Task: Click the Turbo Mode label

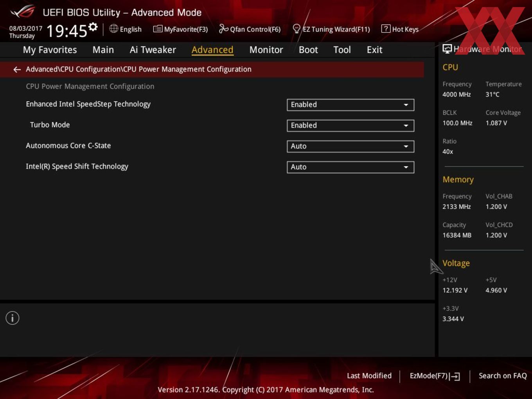Action: coord(50,125)
